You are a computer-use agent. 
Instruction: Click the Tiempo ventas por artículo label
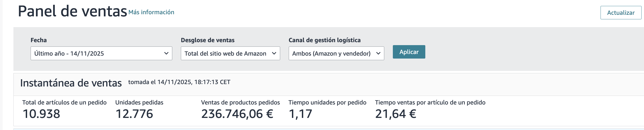click(x=430, y=103)
